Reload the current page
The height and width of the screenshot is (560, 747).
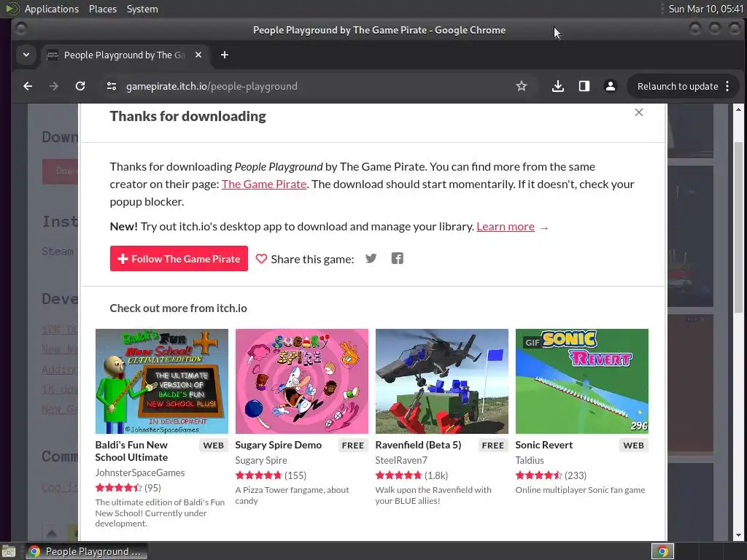80,86
